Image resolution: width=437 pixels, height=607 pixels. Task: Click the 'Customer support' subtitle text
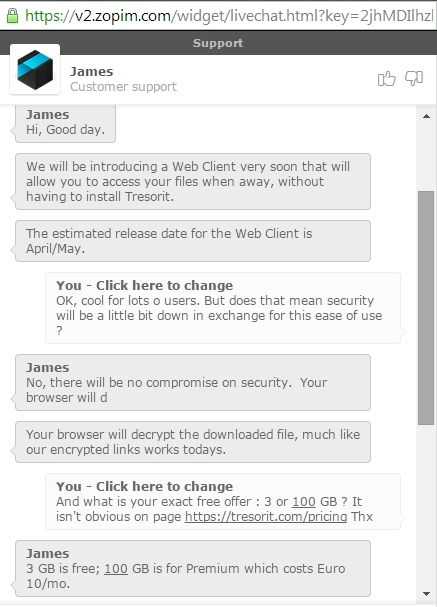coord(123,86)
